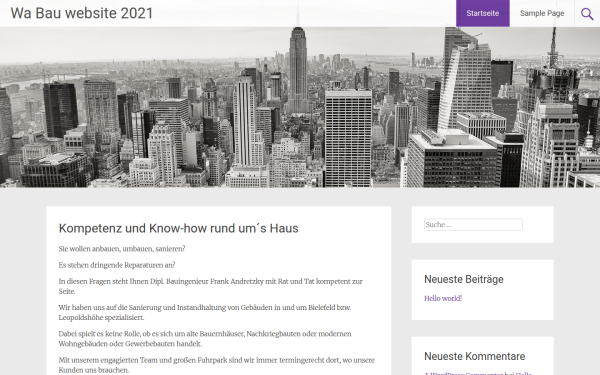Focus the Suche search input field
This screenshot has height=375, width=600.
473,225
